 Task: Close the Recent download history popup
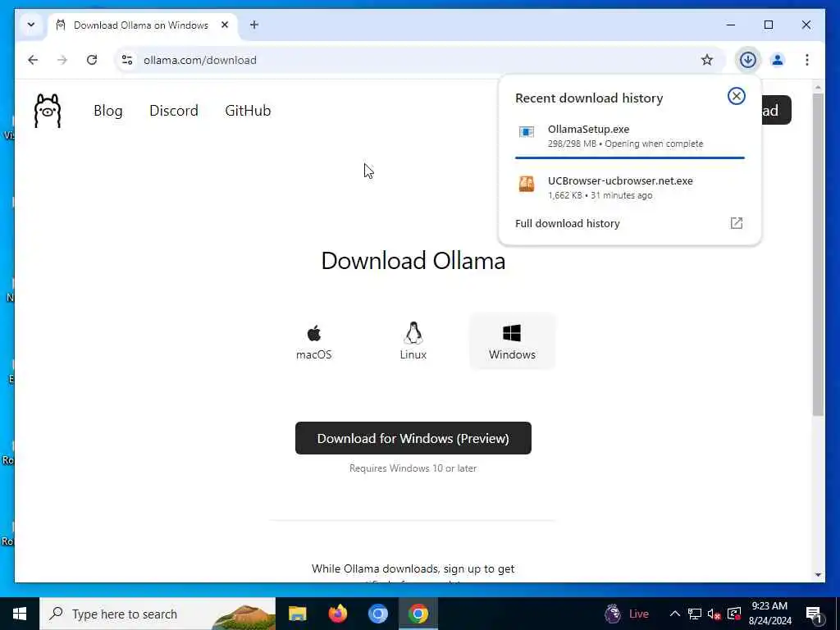click(x=736, y=97)
